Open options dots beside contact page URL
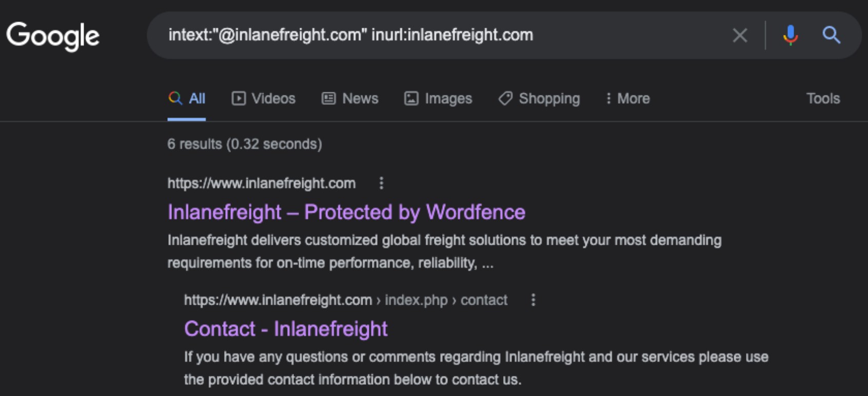 click(534, 300)
